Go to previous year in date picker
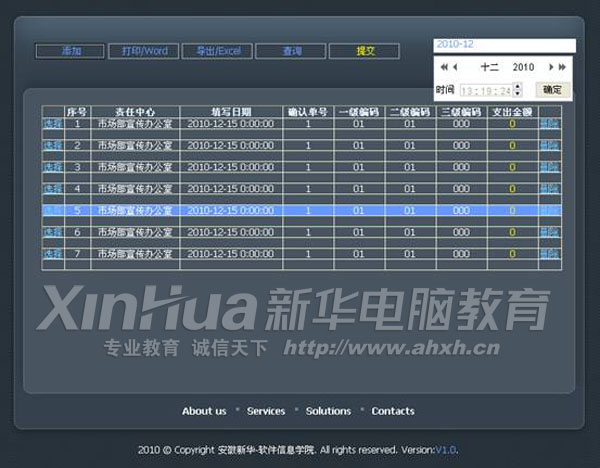 [x=443, y=67]
